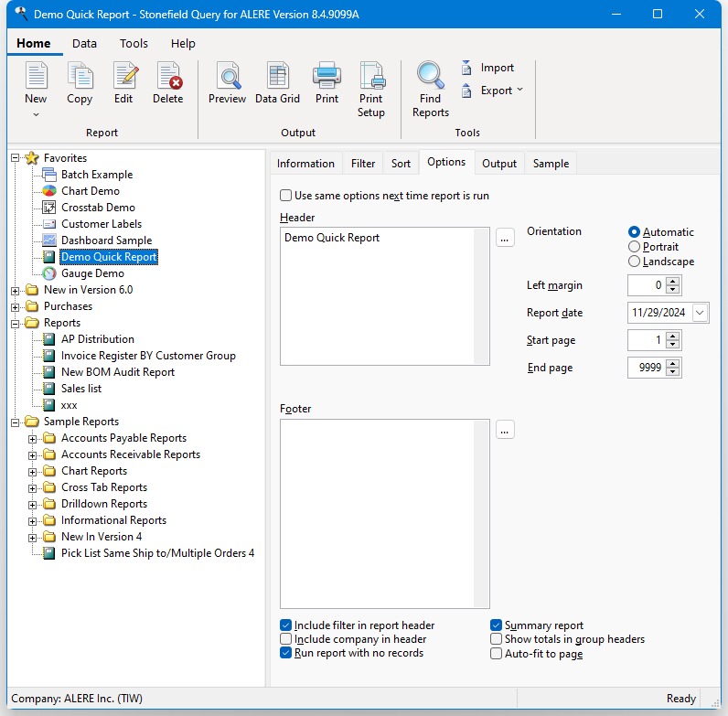Screen dimensions: 728x716
Task: Select the Crosstab Demo report
Action: 98,208
